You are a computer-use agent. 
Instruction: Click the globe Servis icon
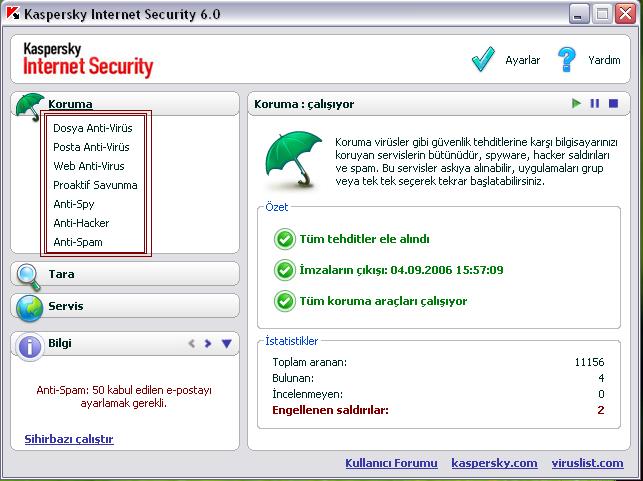29,308
